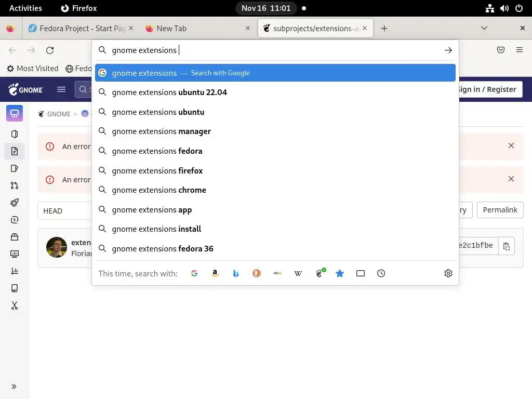Choose suggestion gnome extensions install
Screen dimensions: 532x399
tap(275, 229)
